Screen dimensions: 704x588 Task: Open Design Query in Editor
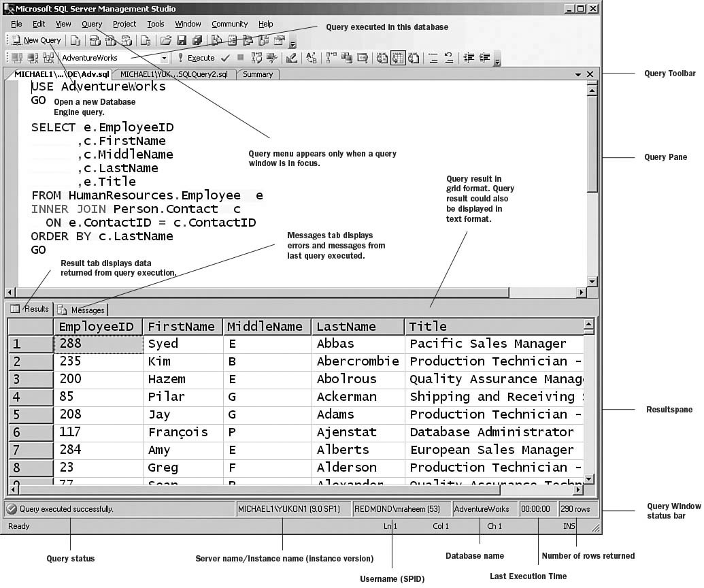(292, 58)
